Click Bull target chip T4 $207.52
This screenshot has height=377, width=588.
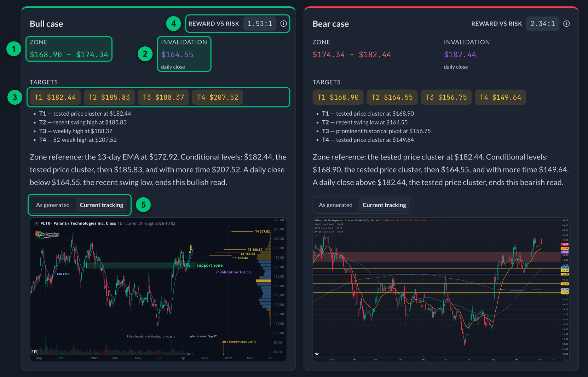click(x=218, y=97)
